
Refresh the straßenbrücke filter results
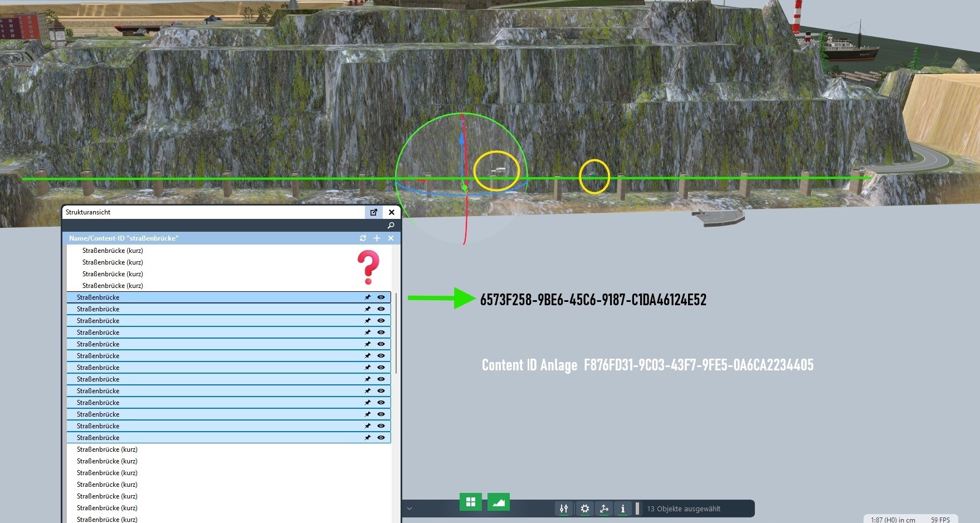point(363,238)
